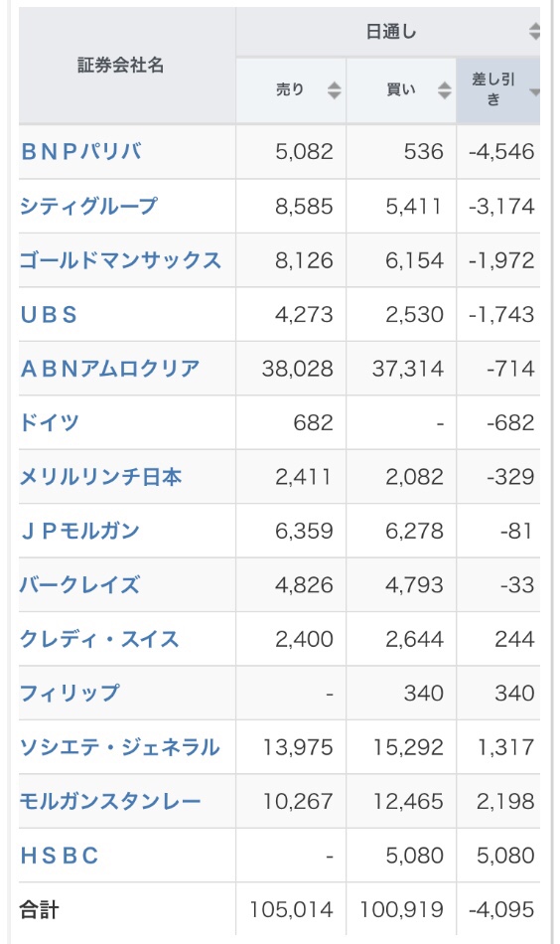This screenshot has height=944, width=560.
Task: Sort by 売り column arrows
Action: pos(334,90)
